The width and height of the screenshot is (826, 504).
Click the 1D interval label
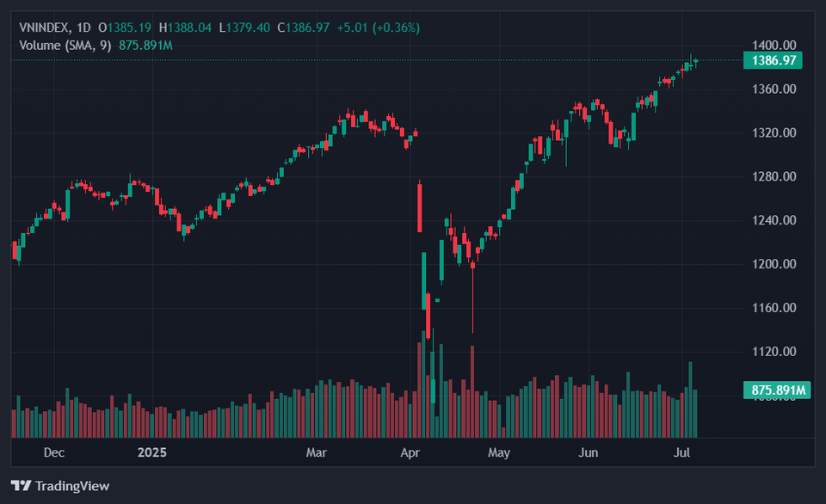point(83,28)
